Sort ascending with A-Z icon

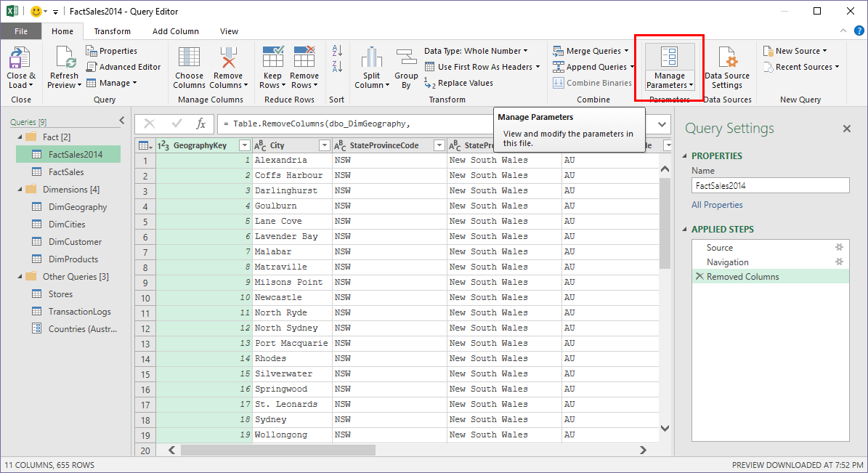(x=337, y=51)
